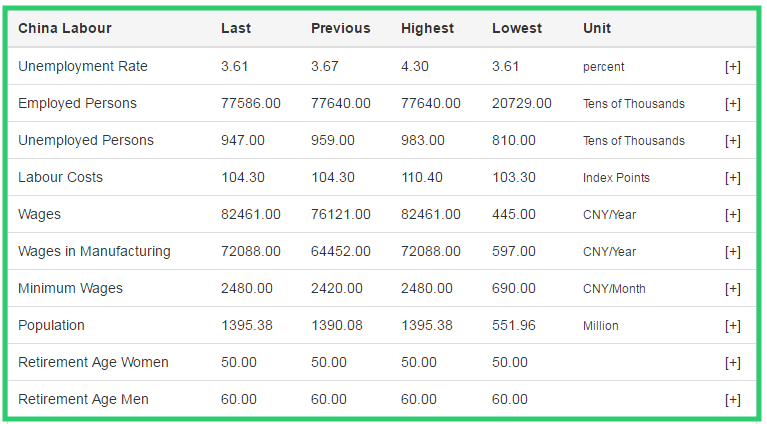Click the Unemployed Persons link
Screen dimensions: 767x424
[x=85, y=140]
